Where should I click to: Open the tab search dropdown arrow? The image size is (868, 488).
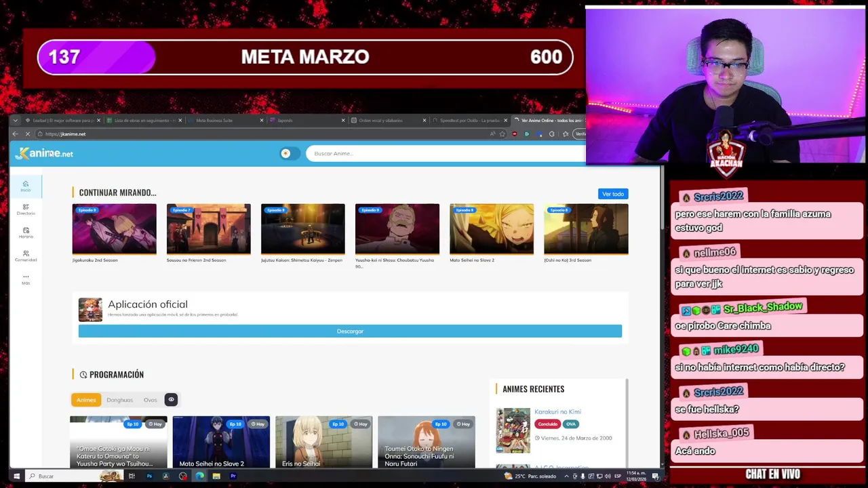coord(15,121)
